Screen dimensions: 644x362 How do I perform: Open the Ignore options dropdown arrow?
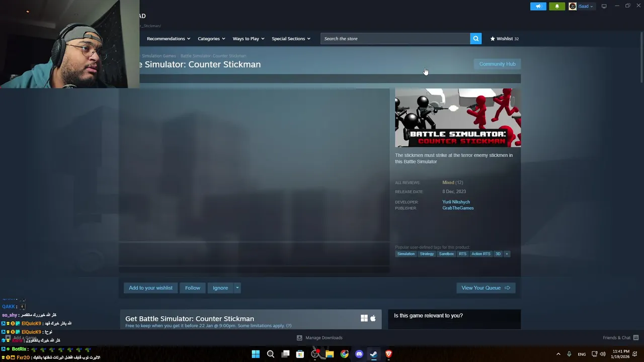coord(237,288)
